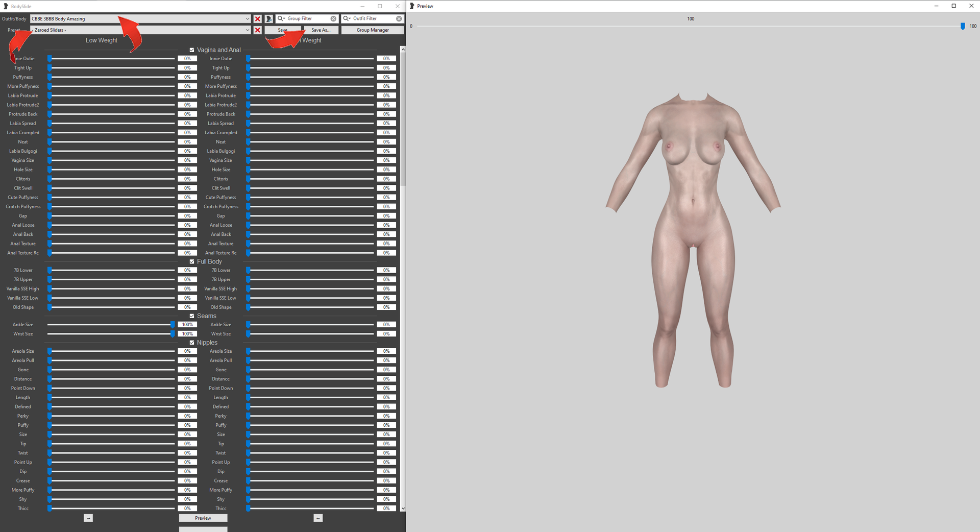
Task: Click the high weight More Puffy label
Action: (x=221, y=490)
